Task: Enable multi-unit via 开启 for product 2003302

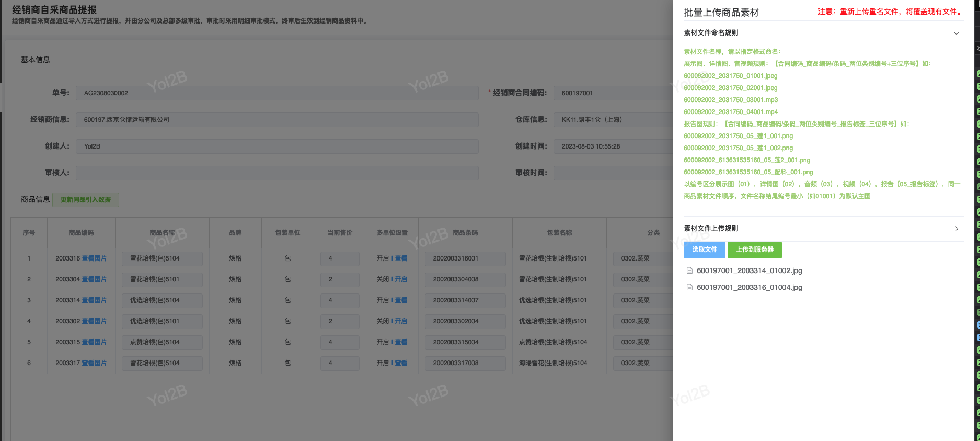Action: (x=401, y=321)
